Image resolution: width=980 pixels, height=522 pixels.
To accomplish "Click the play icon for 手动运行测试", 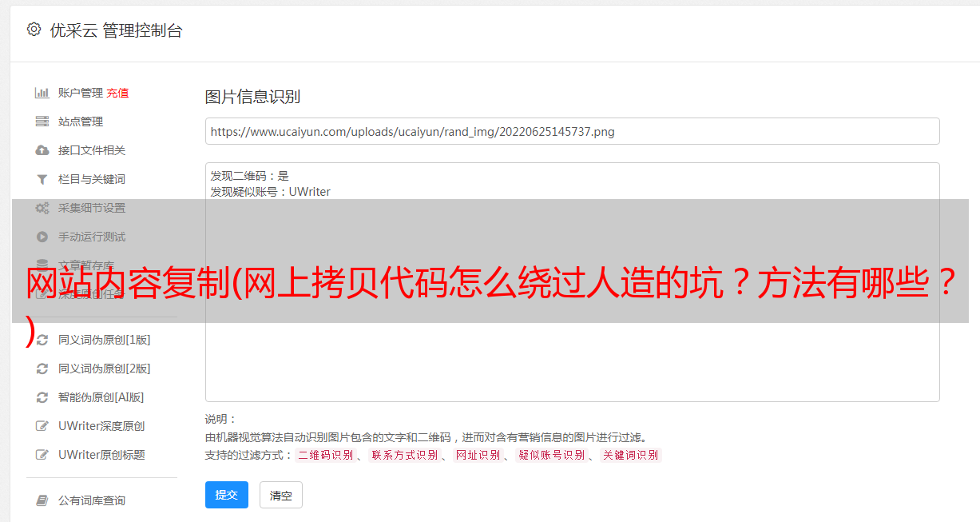I will (x=42, y=237).
